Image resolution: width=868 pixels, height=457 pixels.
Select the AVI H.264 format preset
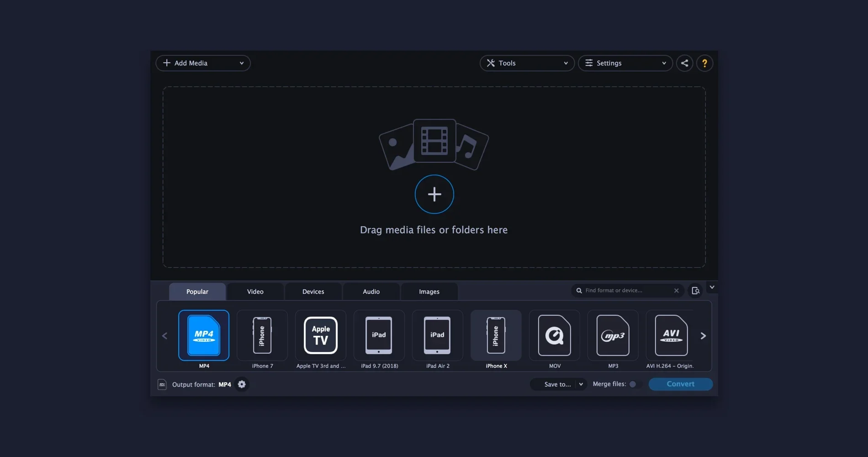pos(670,336)
